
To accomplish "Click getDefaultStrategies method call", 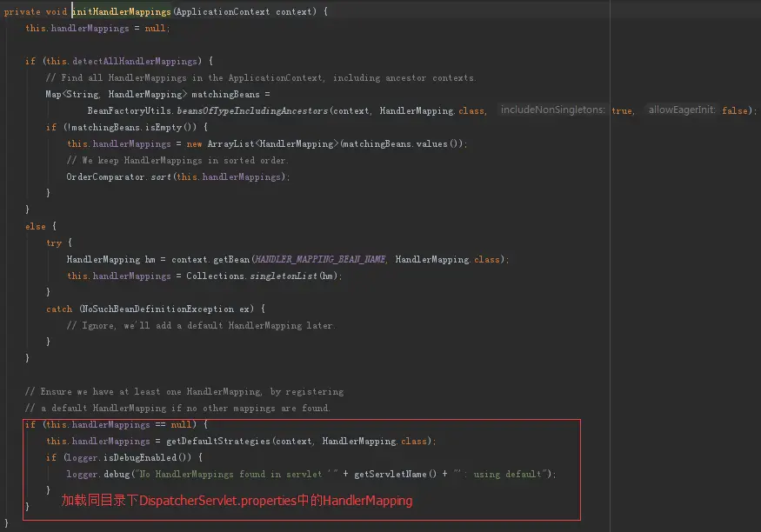I will pos(218,441).
